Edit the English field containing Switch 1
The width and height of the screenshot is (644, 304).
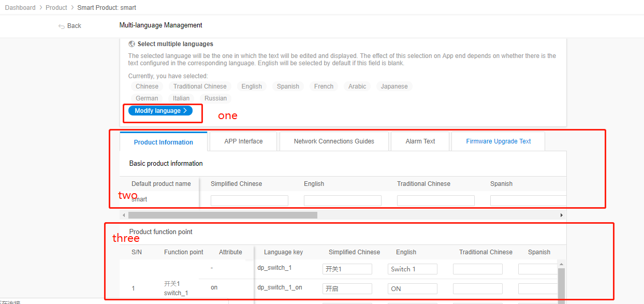point(412,269)
